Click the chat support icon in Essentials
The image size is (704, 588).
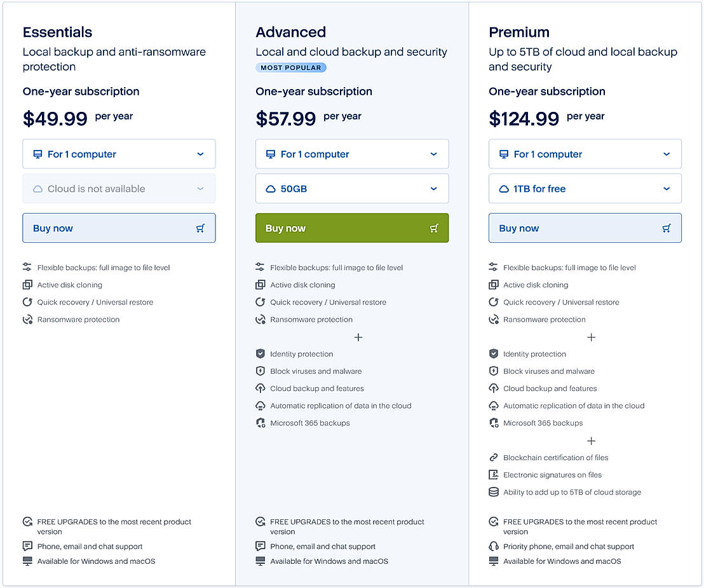(27, 547)
